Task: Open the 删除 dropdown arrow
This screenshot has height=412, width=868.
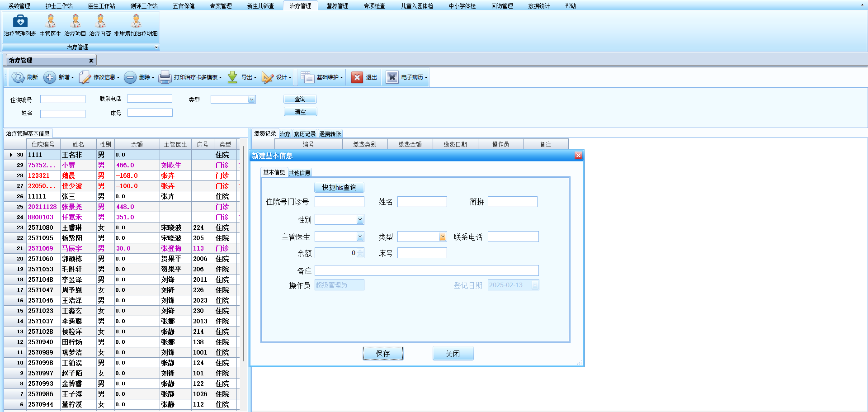Action: [x=153, y=78]
